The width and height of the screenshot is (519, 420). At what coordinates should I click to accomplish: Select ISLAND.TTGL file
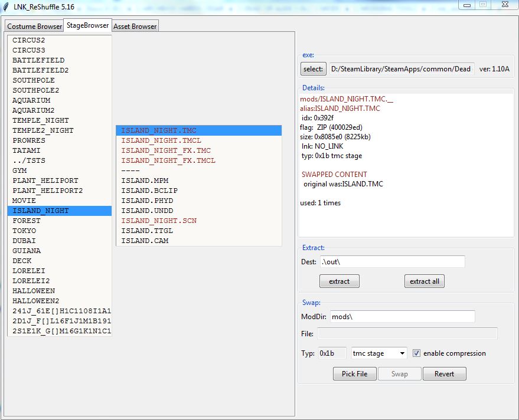coord(198,231)
